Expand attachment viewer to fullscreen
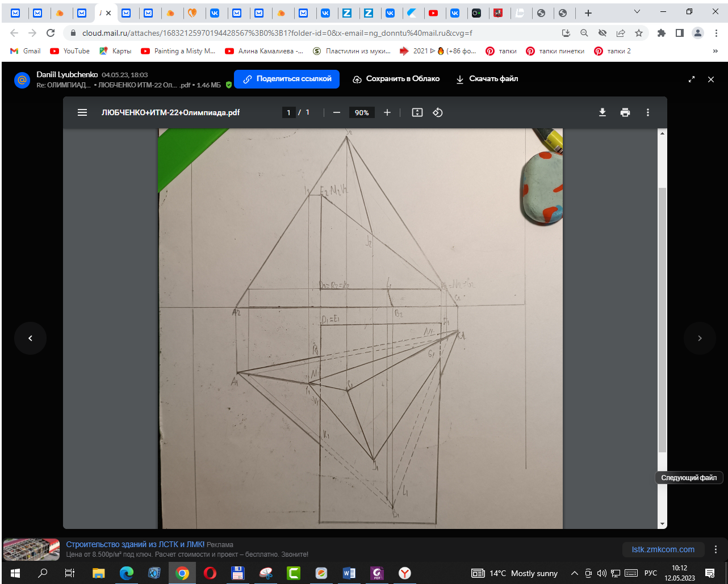Image resolution: width=728 pixels, height=584 pixels. pos(692,79)
